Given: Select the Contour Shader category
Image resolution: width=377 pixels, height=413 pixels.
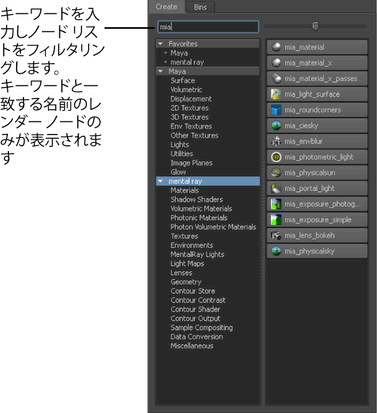Looking at the screenshot, I should [x=195, y=309].
